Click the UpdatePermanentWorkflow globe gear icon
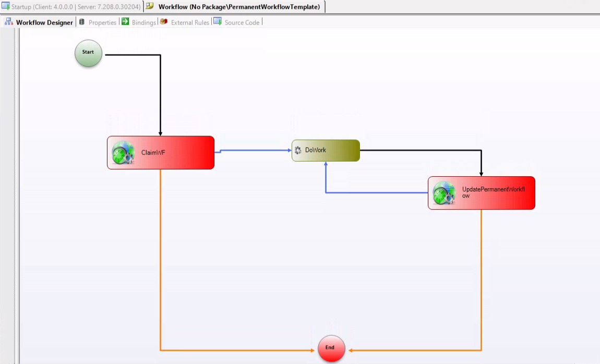The image size is (600, 364). click(x=444, y=193)
